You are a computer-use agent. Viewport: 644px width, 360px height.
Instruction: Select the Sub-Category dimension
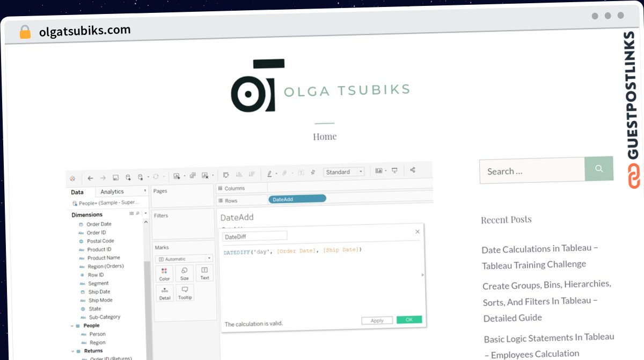point(105,317)
